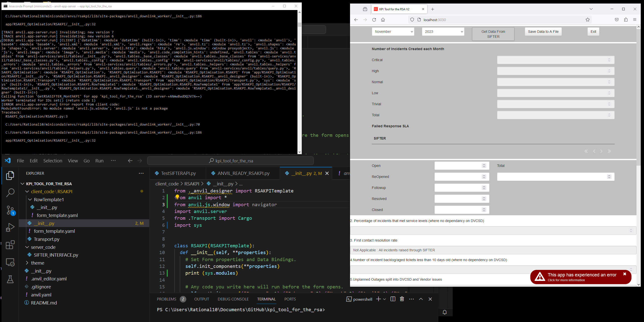Kill the terminal with trash icon

point(402,299)
